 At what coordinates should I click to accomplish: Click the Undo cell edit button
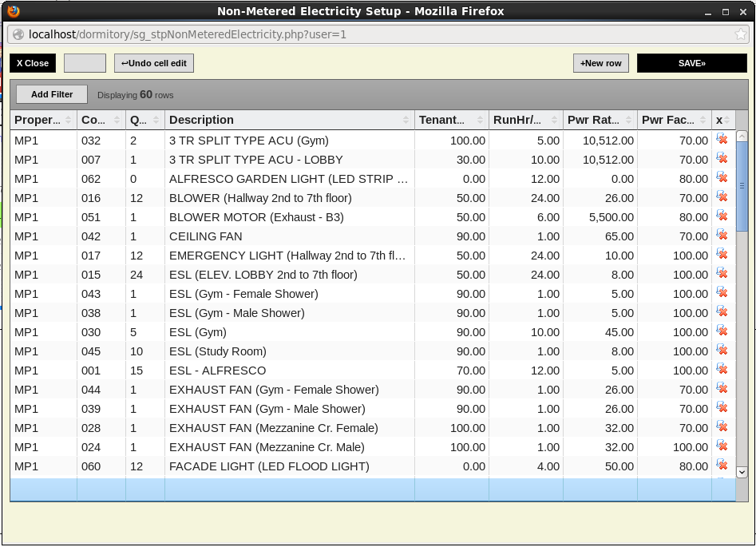[154, 63]
